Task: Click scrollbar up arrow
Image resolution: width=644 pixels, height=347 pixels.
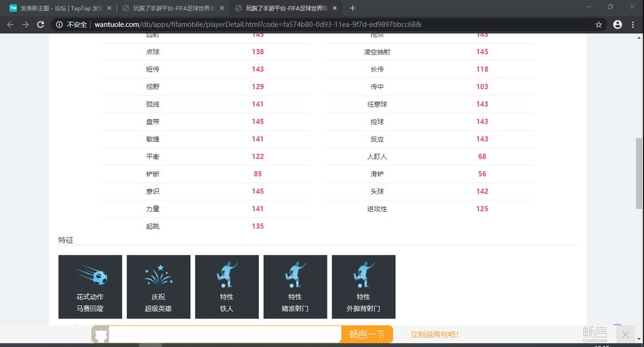Action: click(639, 38)
